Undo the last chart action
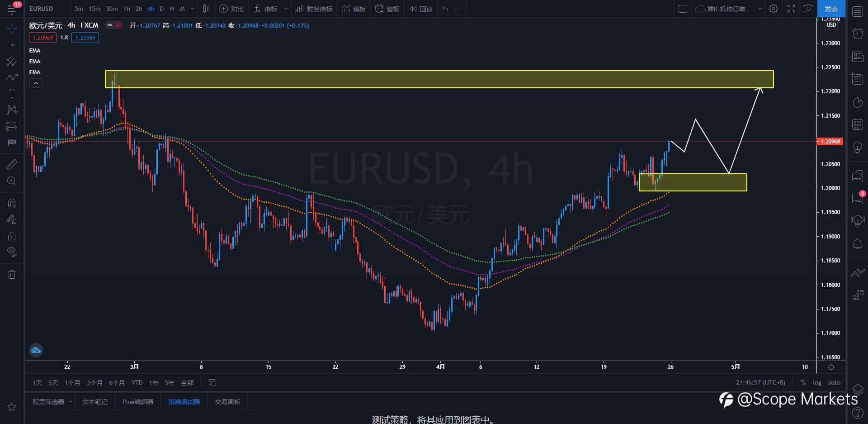Screen dimensions: 868x424 (x=445, y=9)
